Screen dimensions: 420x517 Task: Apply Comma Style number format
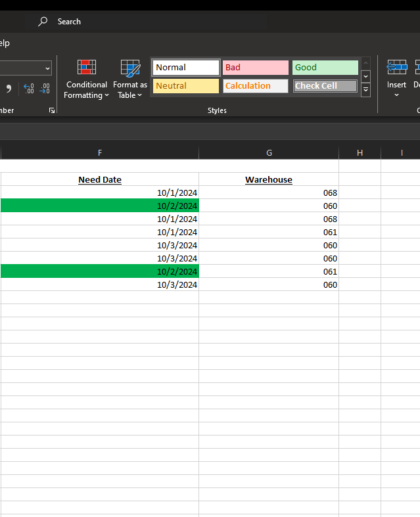coord(9,89)
